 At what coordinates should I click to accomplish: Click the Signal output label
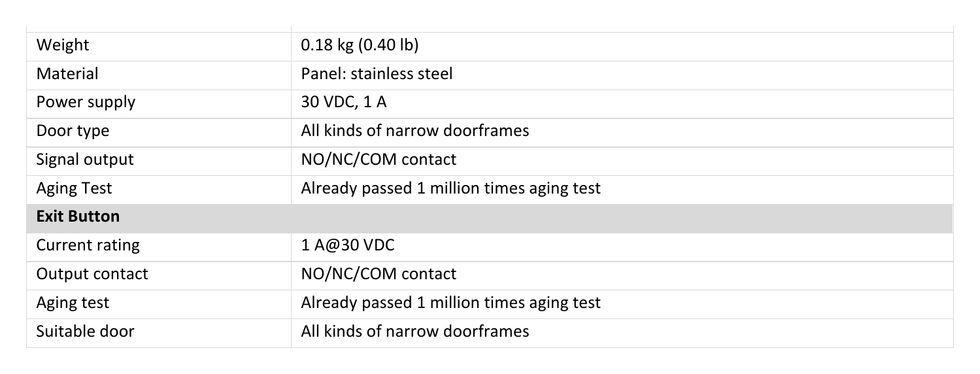pyautogui.click(x=85, y=160)
